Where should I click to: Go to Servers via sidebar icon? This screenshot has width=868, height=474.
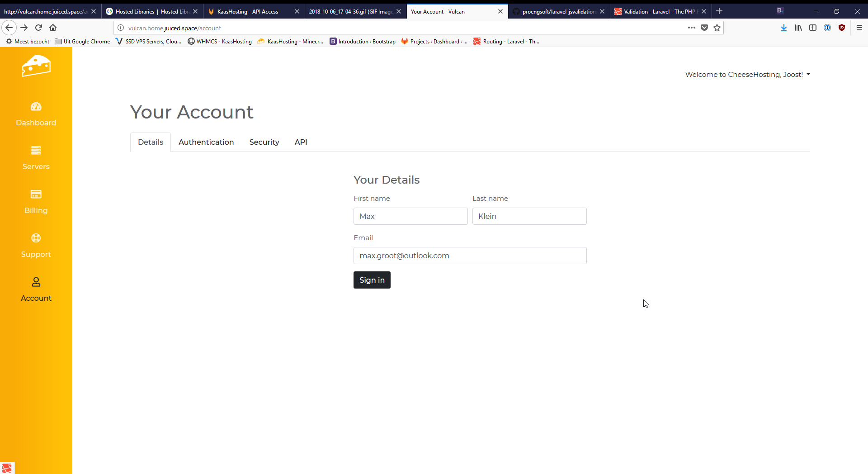36,151
